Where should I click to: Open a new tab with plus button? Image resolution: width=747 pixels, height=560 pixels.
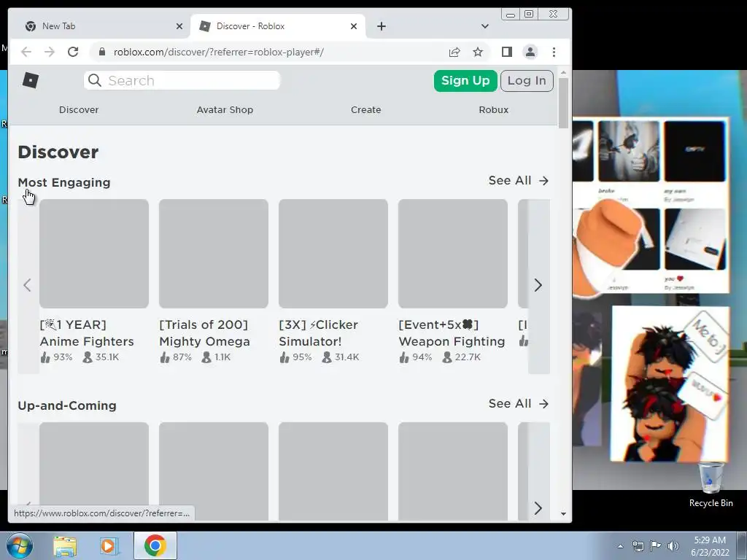pos(381,26)
